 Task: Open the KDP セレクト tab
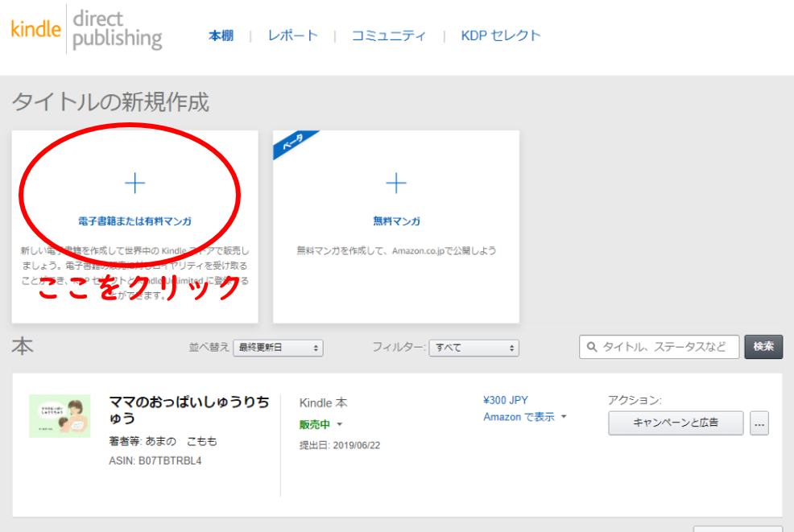click(500, 36)
